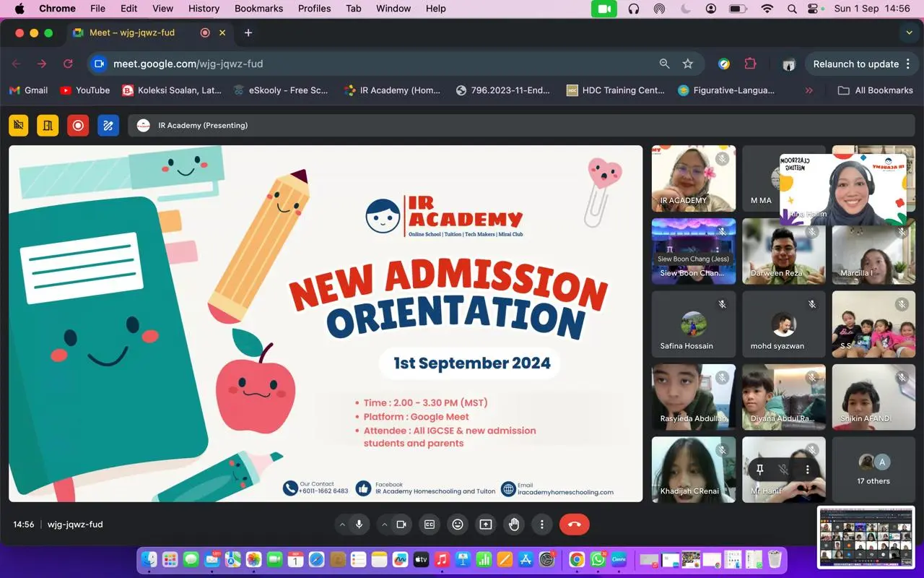Viewport: 924px width, 578px height.
Task: Open Finder from the Dock
Action: (x=149, y=559)
